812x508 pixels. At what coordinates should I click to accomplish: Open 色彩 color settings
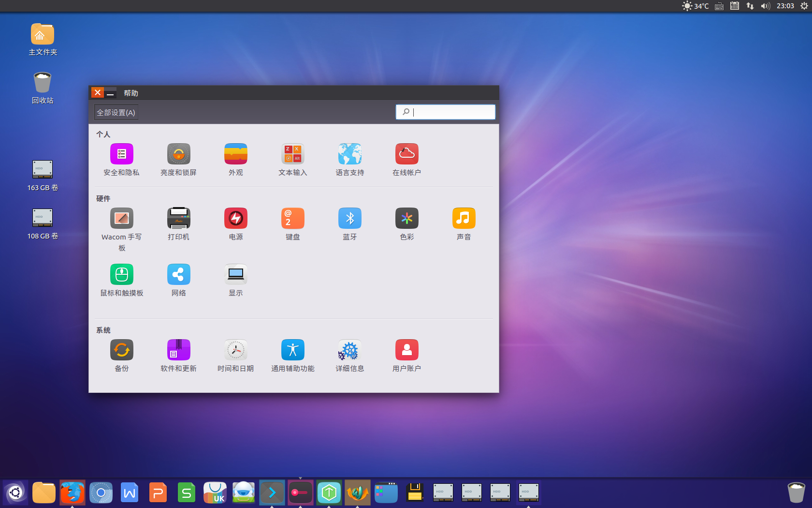pyautogui.click(x=407, y=224)
